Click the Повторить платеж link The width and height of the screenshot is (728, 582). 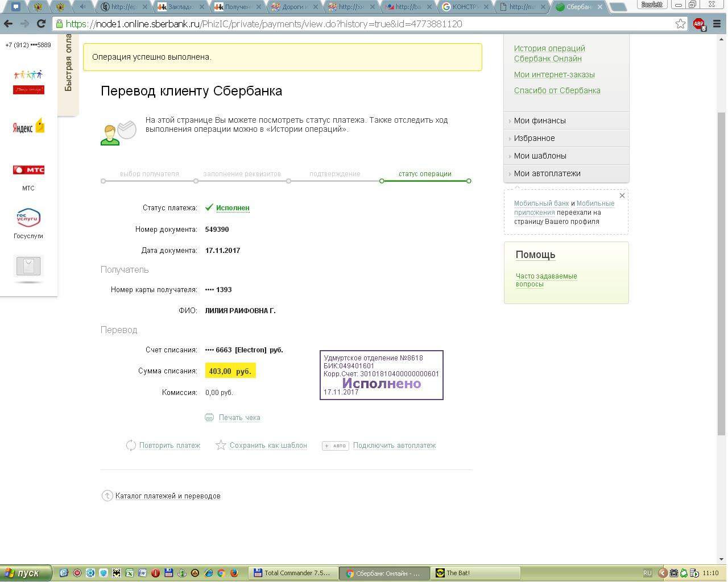169,446
